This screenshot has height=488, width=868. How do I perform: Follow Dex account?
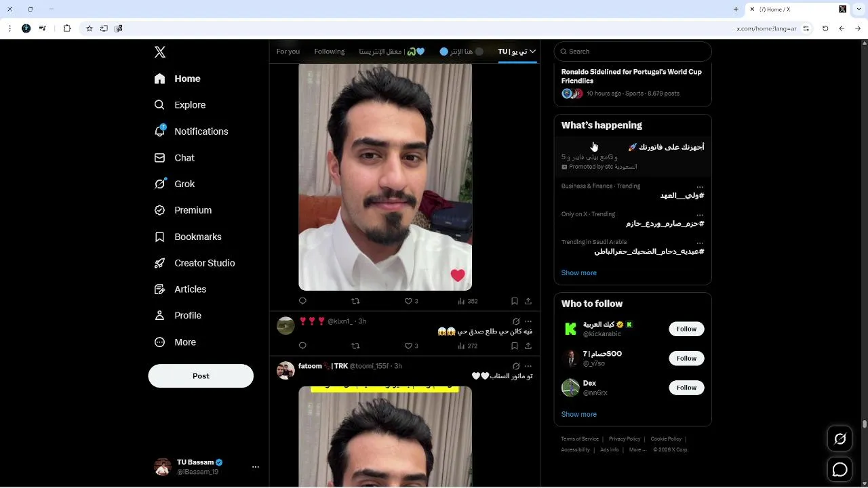pos(686,388)
